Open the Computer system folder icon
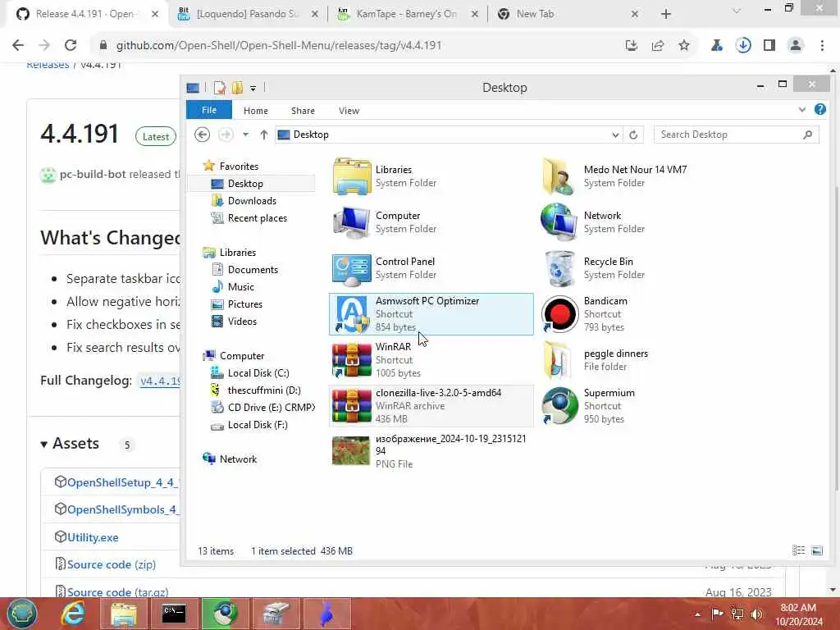The image size is (840, 630). point(351,222)
